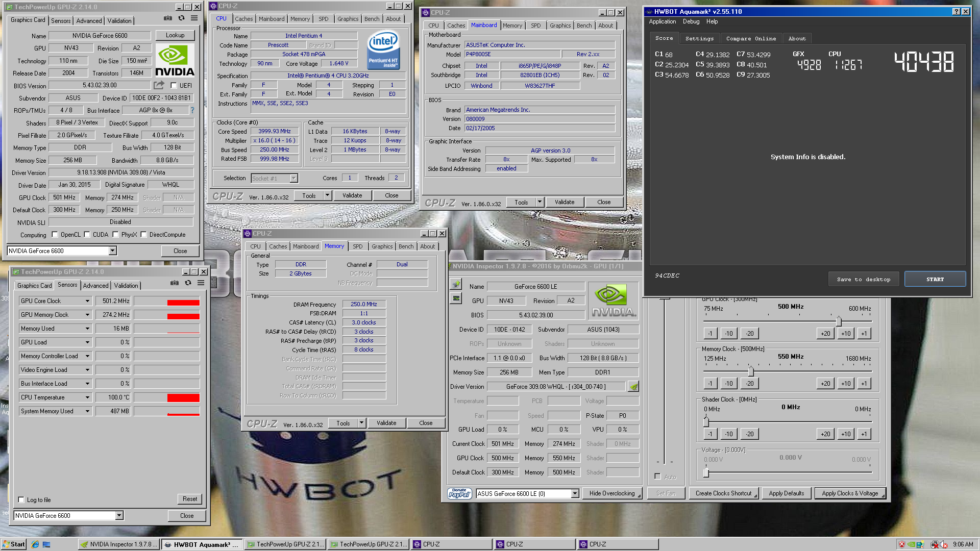Click NVIDIA logo in NVIDIA Inspector
The height and width of the screenshot is (551, 980).
point(613,301)
